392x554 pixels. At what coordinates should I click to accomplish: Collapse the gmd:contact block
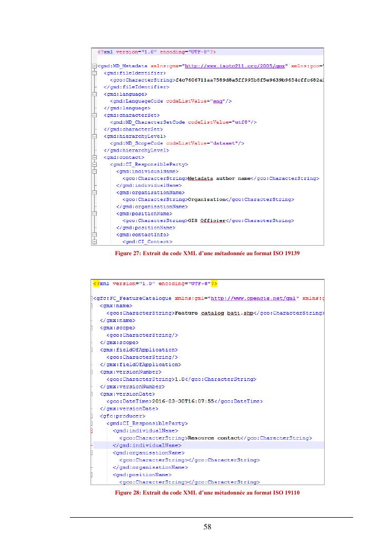click(x=94, y=157)
